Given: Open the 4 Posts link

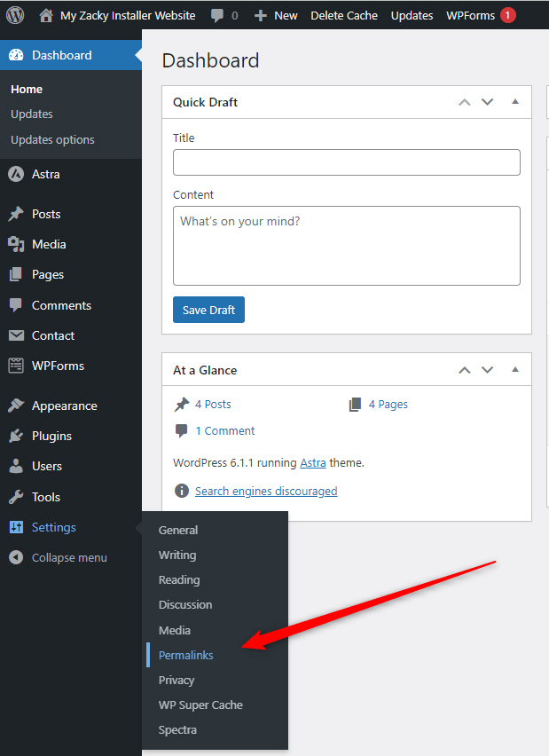Looking at the screenshot, I should click(x=213, y=404).
